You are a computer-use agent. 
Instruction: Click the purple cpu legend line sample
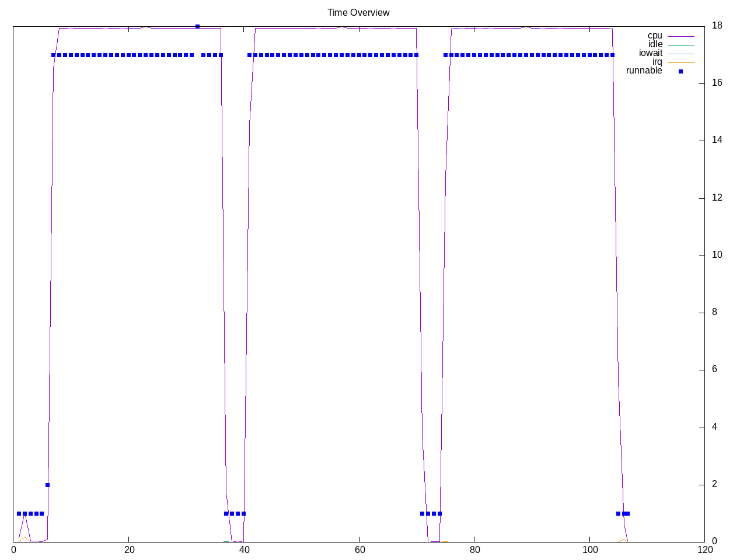pos(680,36)
